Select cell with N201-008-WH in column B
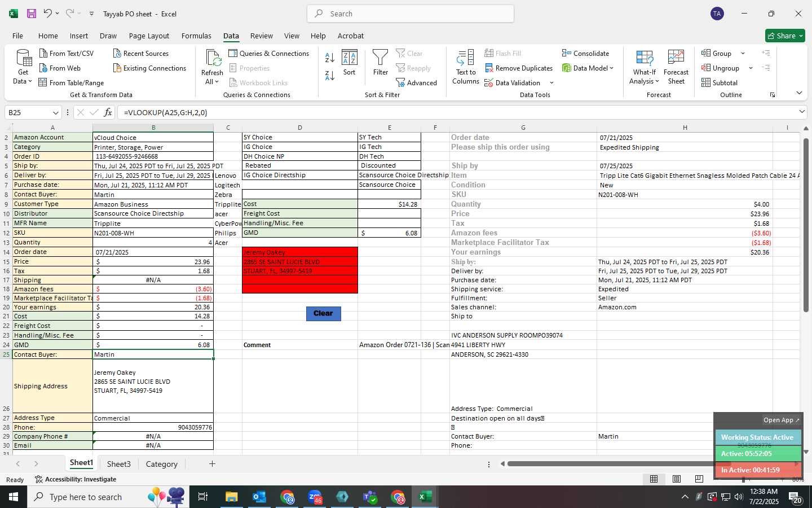Screen dimensions: 812x508 153,233
